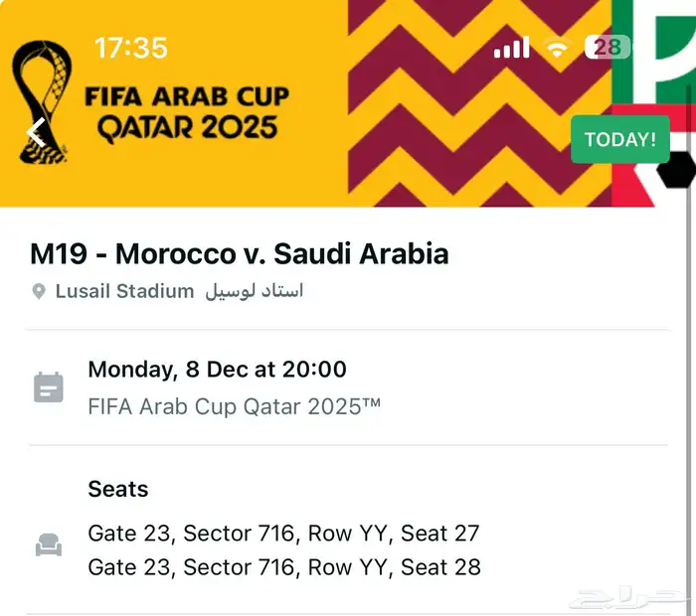Tap the location pin icon
696x616 pixels.
39,292
